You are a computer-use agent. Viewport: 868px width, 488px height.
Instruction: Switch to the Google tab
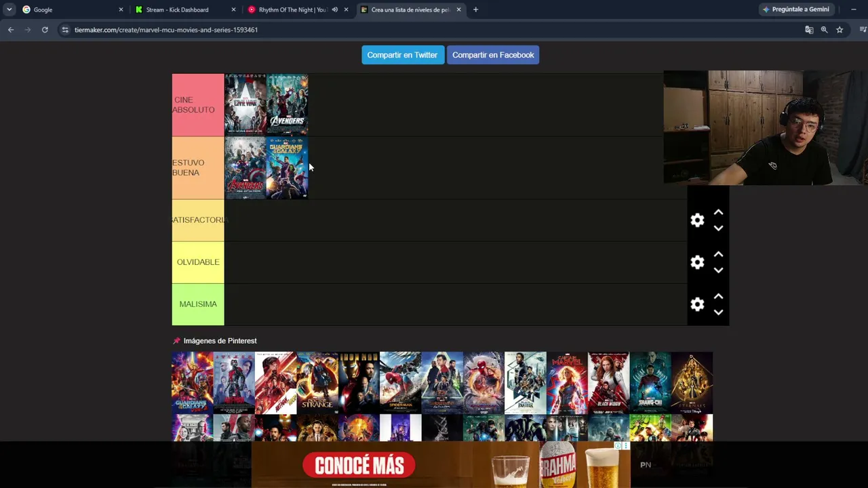tap(73, 9)
